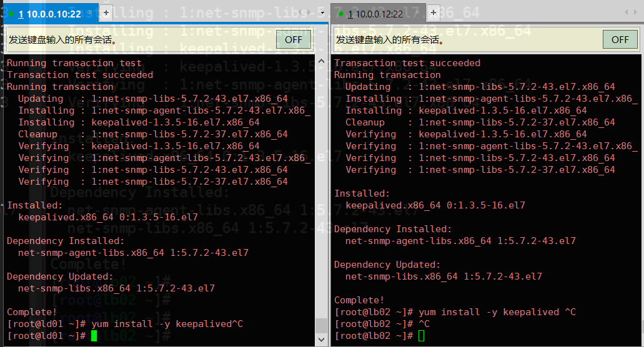This screenshot has width=644, height=347.
Task: Click 'Installing : keepalived-1.3.5-16' in left terminal
Action: coord(139,123)
